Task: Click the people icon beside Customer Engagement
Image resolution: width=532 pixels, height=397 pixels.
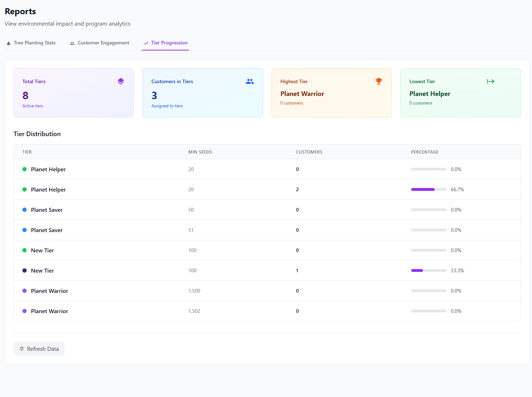Action: [x=72, y=43]
